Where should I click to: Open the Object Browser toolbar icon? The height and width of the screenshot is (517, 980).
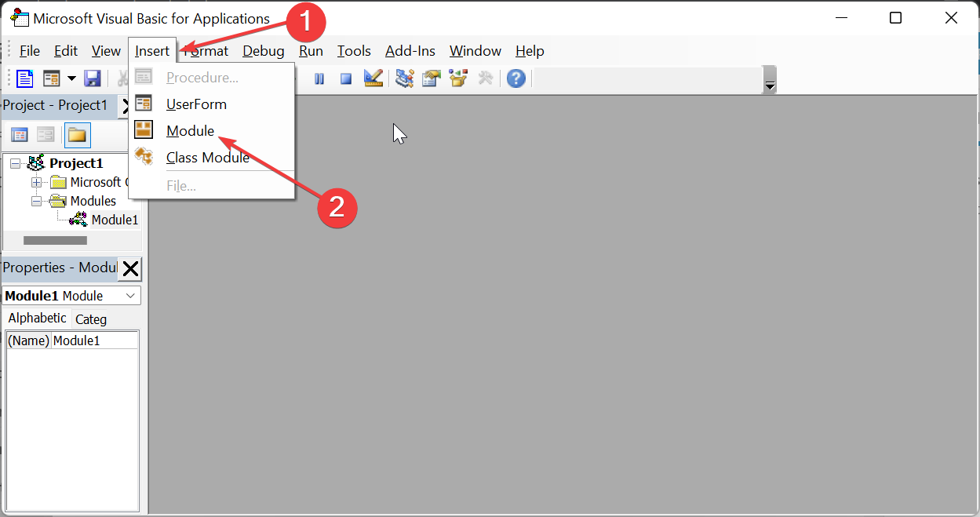pos(457,78)
